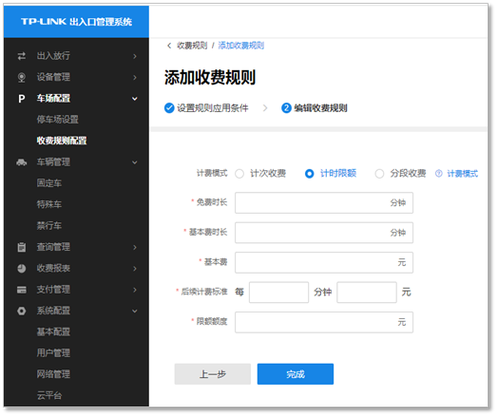
Task: Click the 免费时长 input field
Action: tap(324, 203)
